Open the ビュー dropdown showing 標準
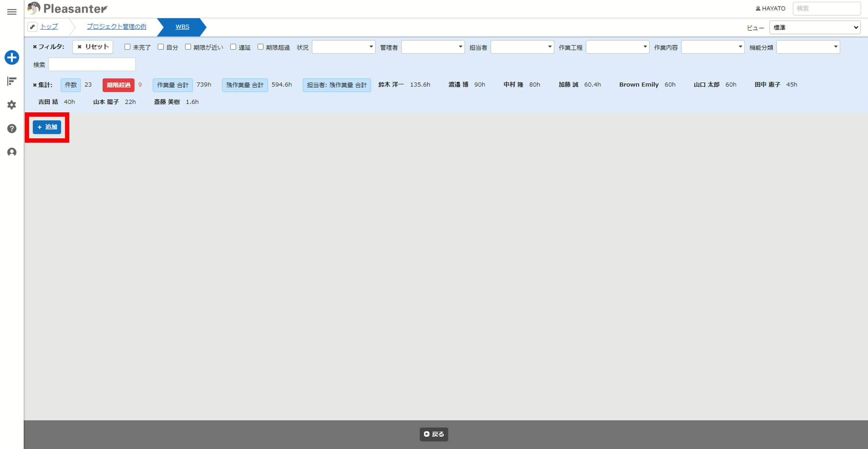 [815, 27]
